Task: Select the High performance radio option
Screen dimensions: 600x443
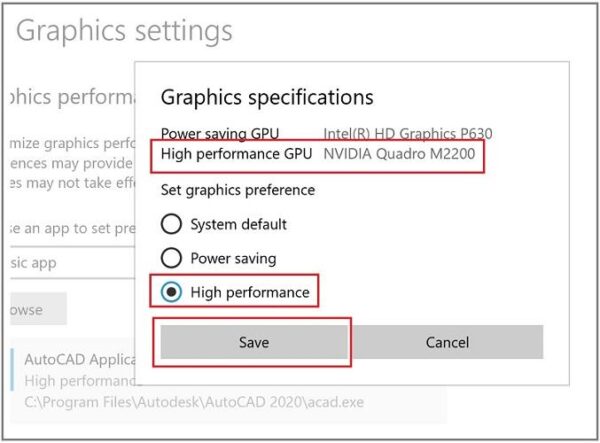Action: click(172, 292)
